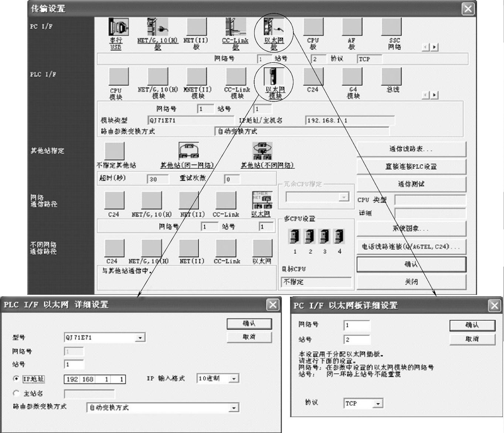Click the 重试次数 value field

click(x=232, y=179)
